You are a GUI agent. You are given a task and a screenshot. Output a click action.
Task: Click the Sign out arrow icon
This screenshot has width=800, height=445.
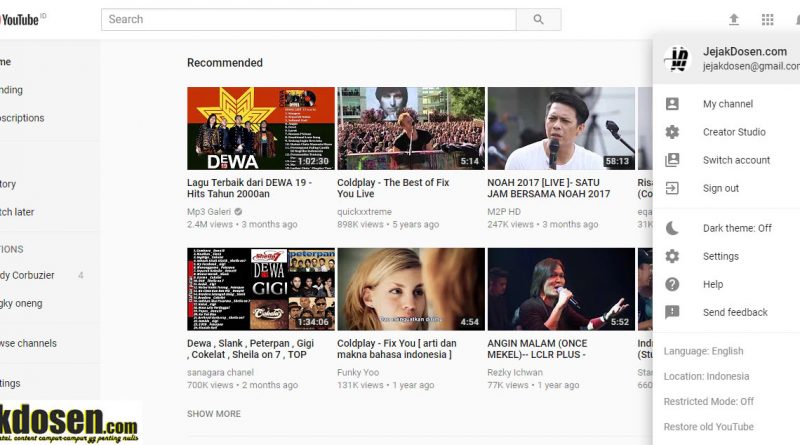672,188
